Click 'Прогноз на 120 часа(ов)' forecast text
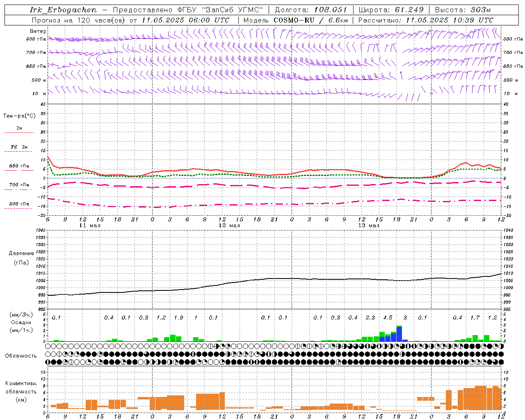Image resolution: width=525 pixels, height=420 pixels. tap(79, 20)
